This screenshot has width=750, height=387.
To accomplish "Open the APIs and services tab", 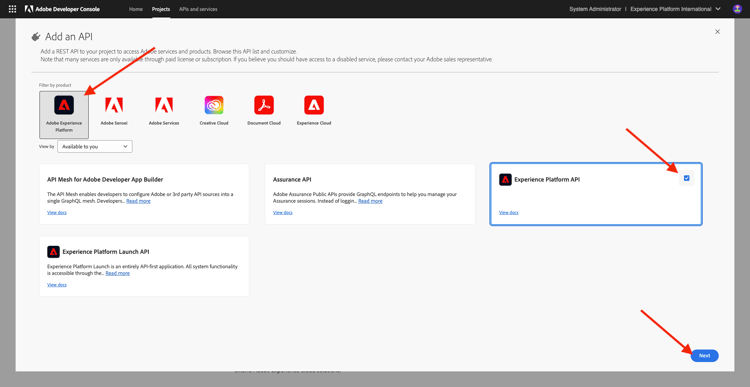I will point(198,9).
